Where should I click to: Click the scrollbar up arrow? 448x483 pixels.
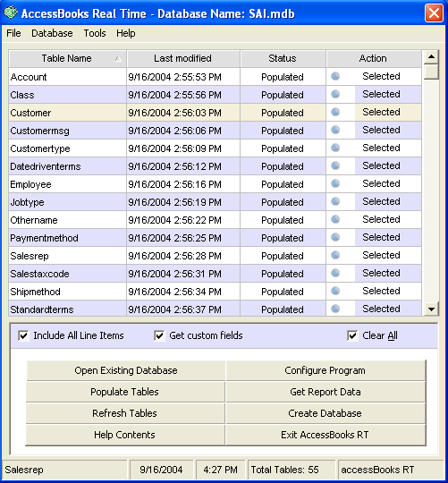431,56
